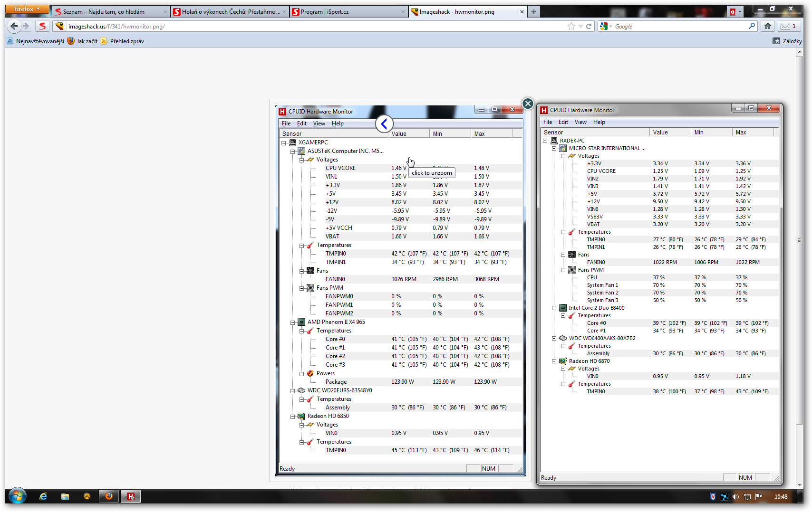812x512 pixels.
Task: Click the MICRO-STAR motherboard icon
Action: click(x=563, y=148)
